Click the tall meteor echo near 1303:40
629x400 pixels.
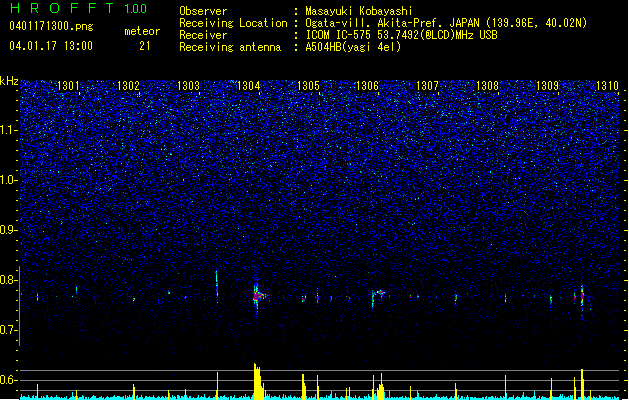click(x=217, y=286)
